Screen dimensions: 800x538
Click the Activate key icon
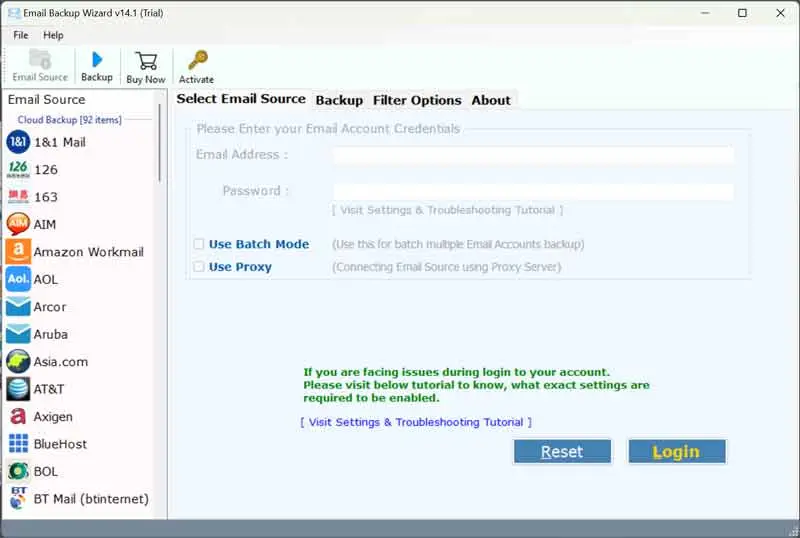click(x=197, y=60)
